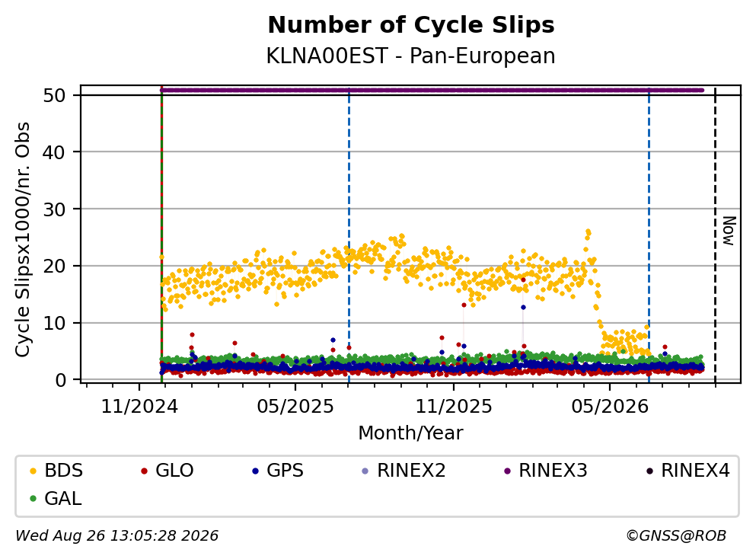
Task: Click the y-axis value 50 label
Action: click(54, 95)
